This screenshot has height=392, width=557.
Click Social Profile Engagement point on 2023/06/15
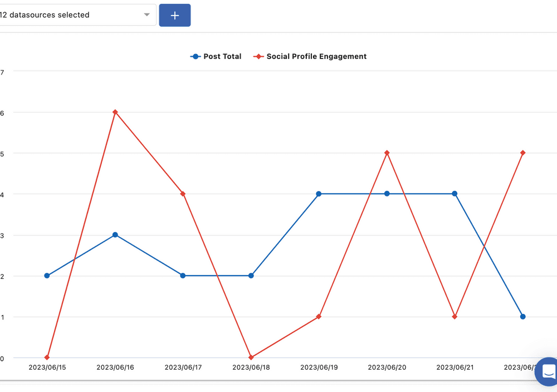pos(47,357)
